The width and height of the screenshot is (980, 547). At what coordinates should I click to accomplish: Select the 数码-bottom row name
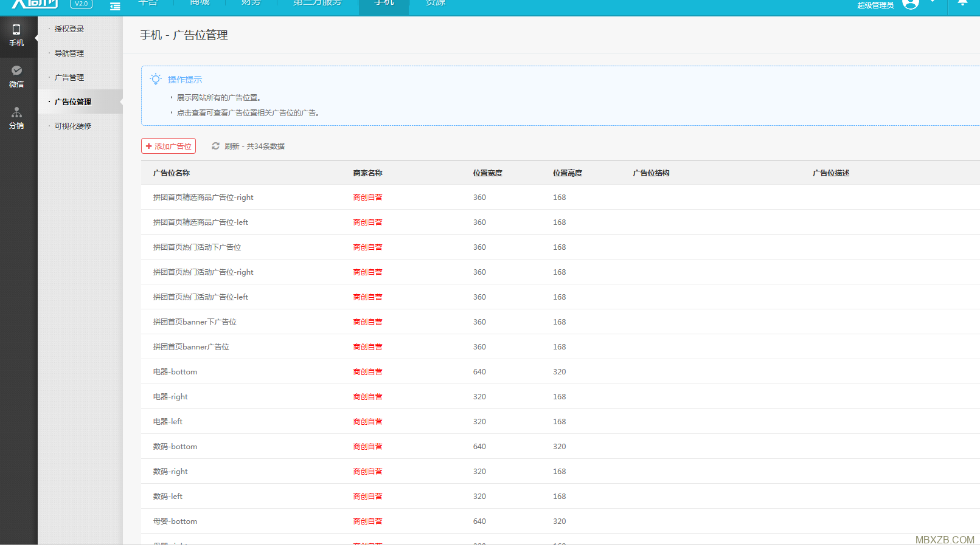175,446
